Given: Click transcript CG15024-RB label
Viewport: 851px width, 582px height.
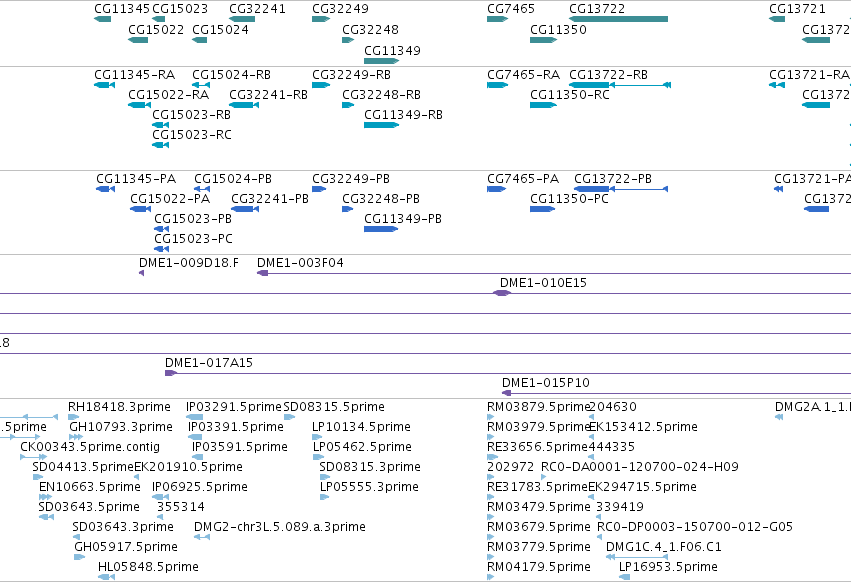Looking at the screenshot, I should point(231,74).
